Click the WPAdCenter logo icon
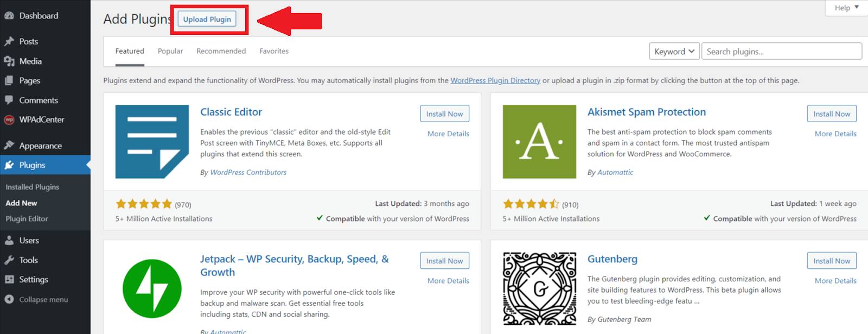This screenshot has width=868, height=334. [9, 119]
